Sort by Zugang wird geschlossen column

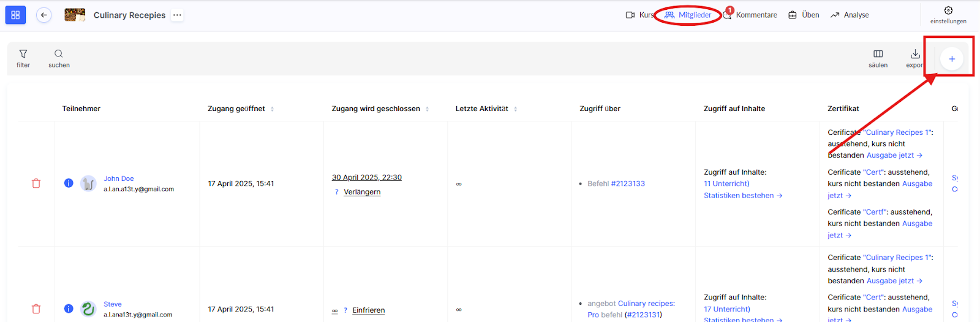(x=427, y=109)
